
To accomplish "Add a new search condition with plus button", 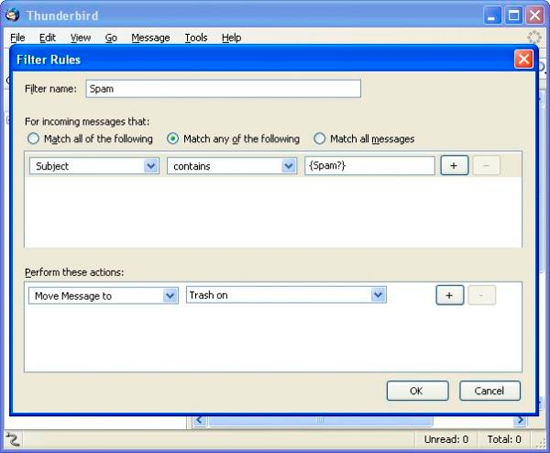I will [x=454, y=165].
